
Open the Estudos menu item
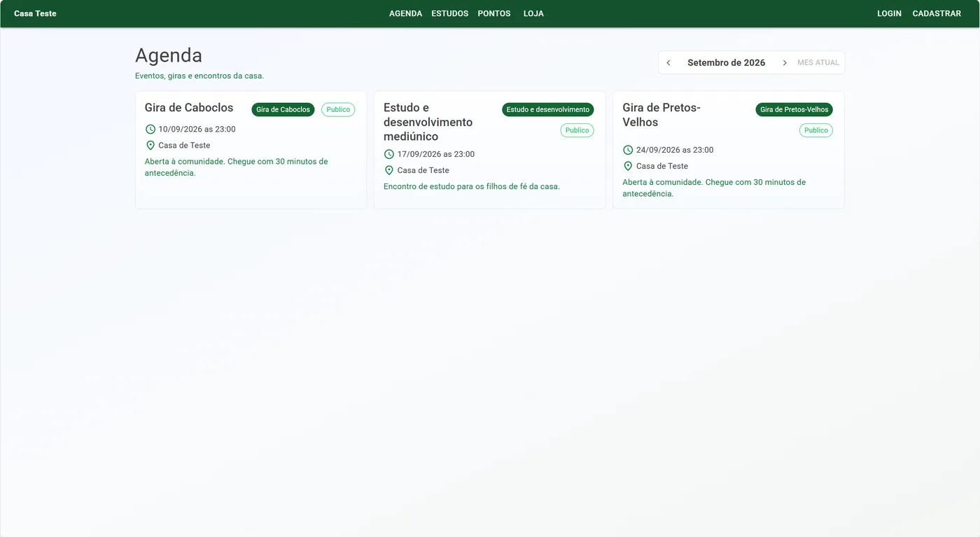(x=450, y=13)
